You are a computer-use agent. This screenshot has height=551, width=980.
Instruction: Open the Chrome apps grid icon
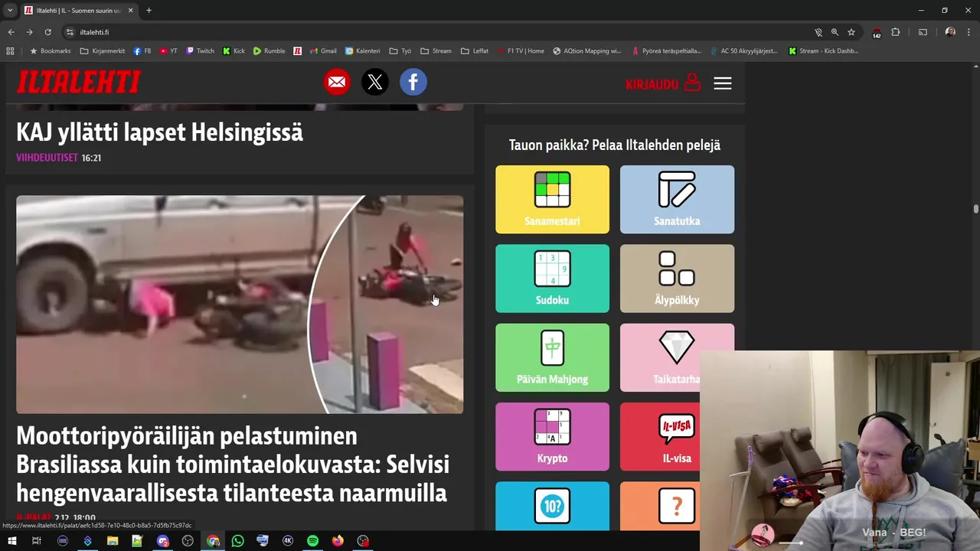10,51
